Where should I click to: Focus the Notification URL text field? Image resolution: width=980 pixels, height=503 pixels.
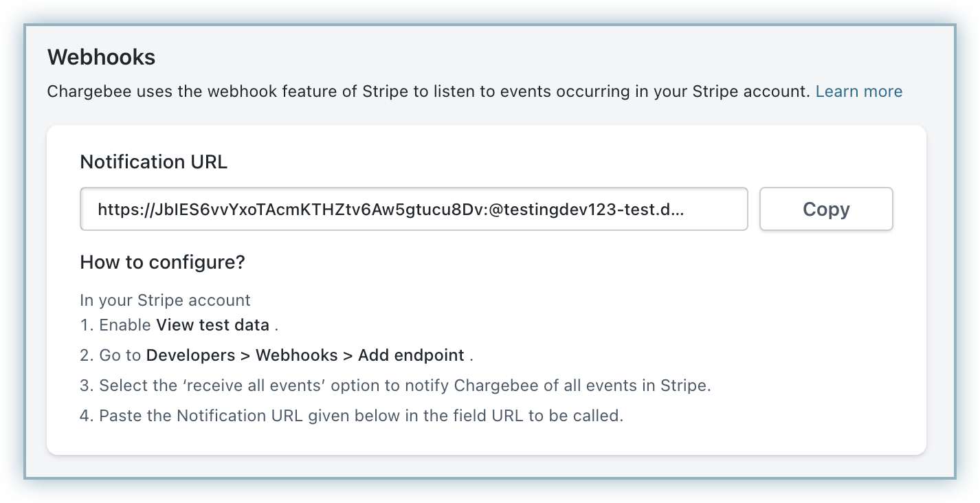point(414,209)
